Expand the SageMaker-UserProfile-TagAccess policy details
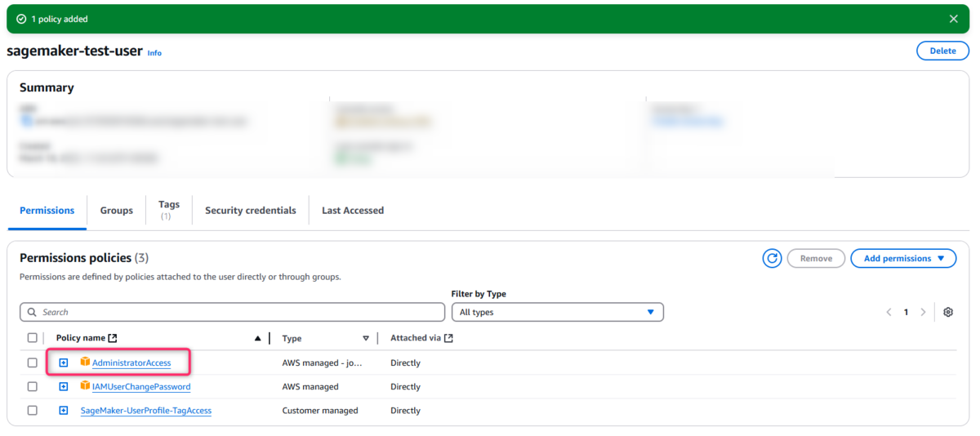 pyautogui.click(x=64, y=411)
